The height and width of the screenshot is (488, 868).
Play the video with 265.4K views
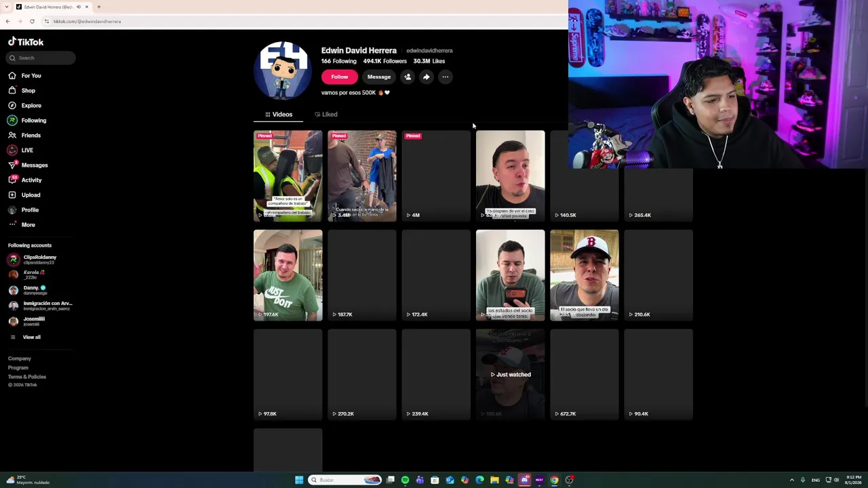click(x=658, y=176)
